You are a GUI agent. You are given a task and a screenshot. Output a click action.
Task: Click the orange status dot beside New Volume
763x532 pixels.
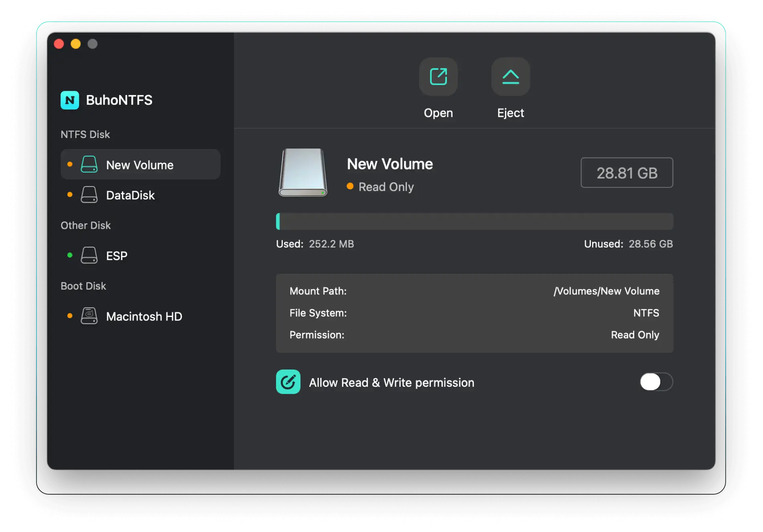click(x=69, y=164)
